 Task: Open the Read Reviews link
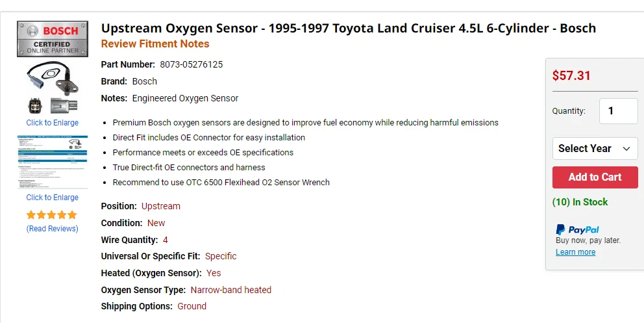coord(52,229)
